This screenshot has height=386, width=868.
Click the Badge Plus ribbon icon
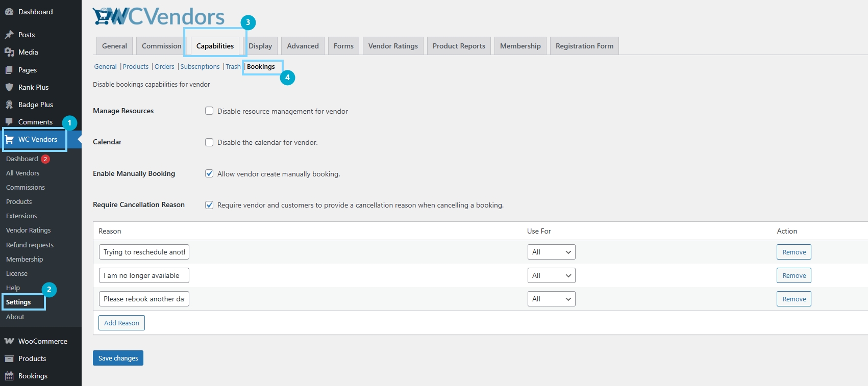(9, 105)
